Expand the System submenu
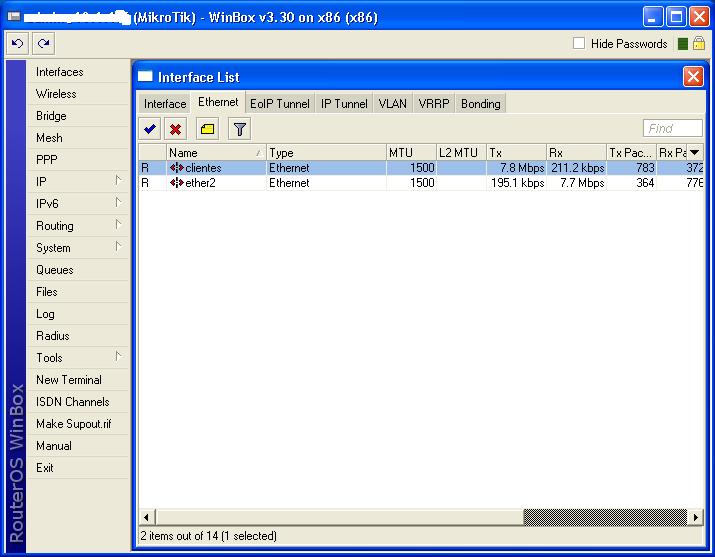The width and height of the screenshot is (715, 557). [x=118, y=247]
